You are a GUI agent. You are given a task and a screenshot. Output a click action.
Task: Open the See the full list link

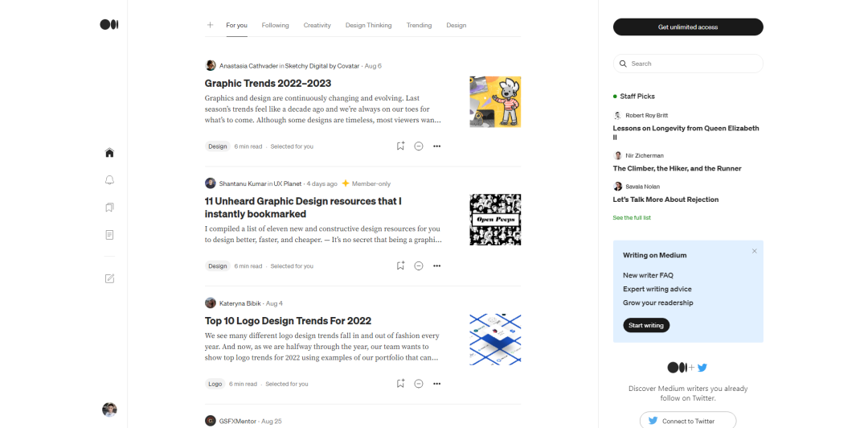(x=632, y=218)
